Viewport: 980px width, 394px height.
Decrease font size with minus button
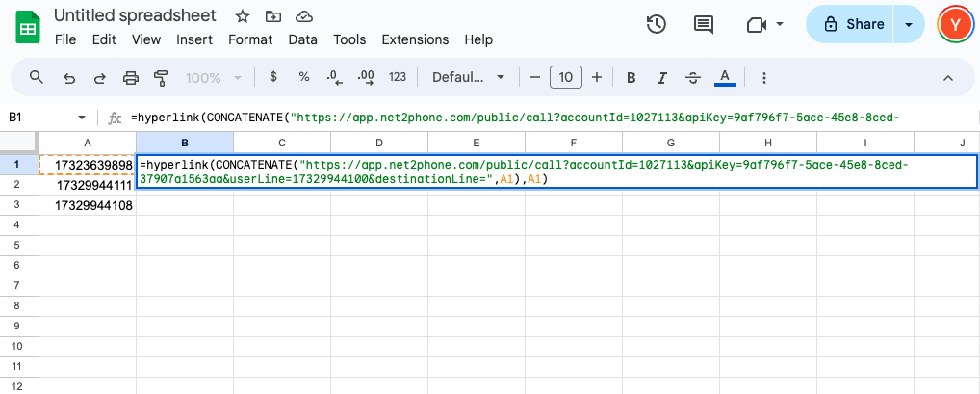coord(535,78)
